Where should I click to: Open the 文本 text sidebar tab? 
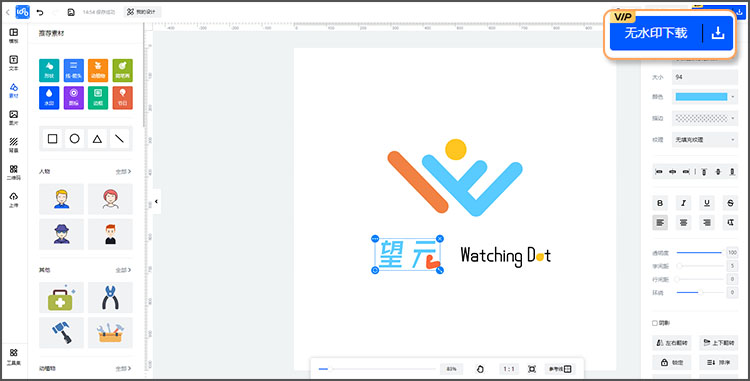point(13,63)
